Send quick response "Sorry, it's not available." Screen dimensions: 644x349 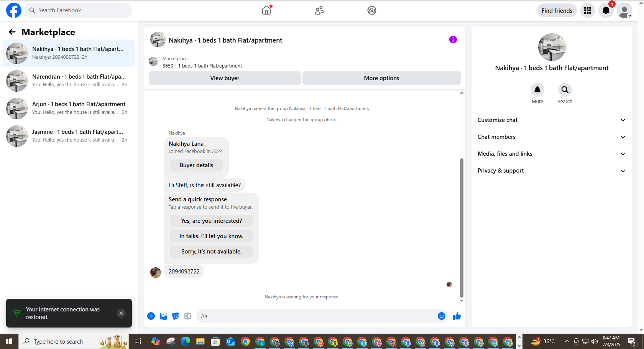211,252
